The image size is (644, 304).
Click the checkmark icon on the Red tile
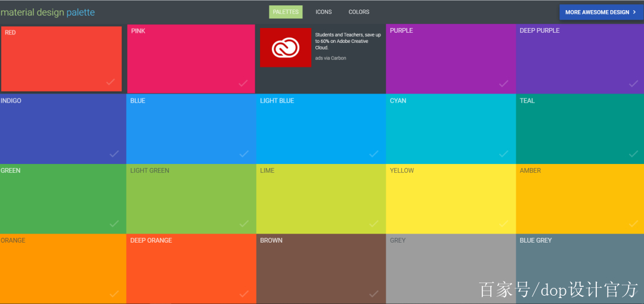coord(110,82)
